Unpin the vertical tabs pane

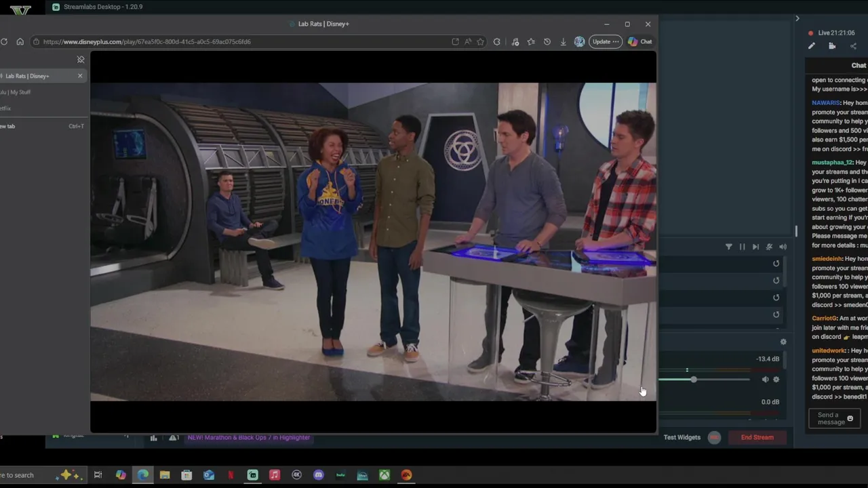(x=81, y=60)
